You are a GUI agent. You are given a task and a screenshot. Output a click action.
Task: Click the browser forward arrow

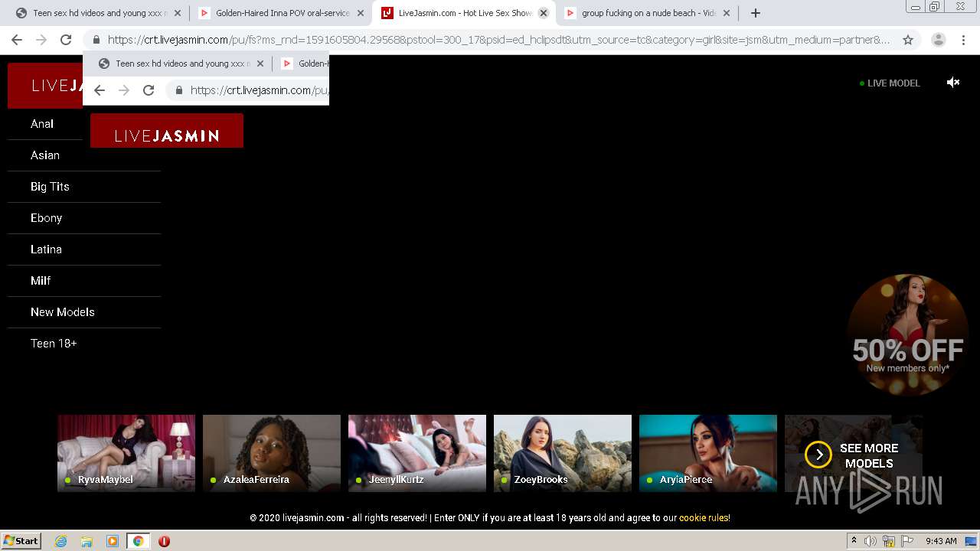tap(41, 40)
